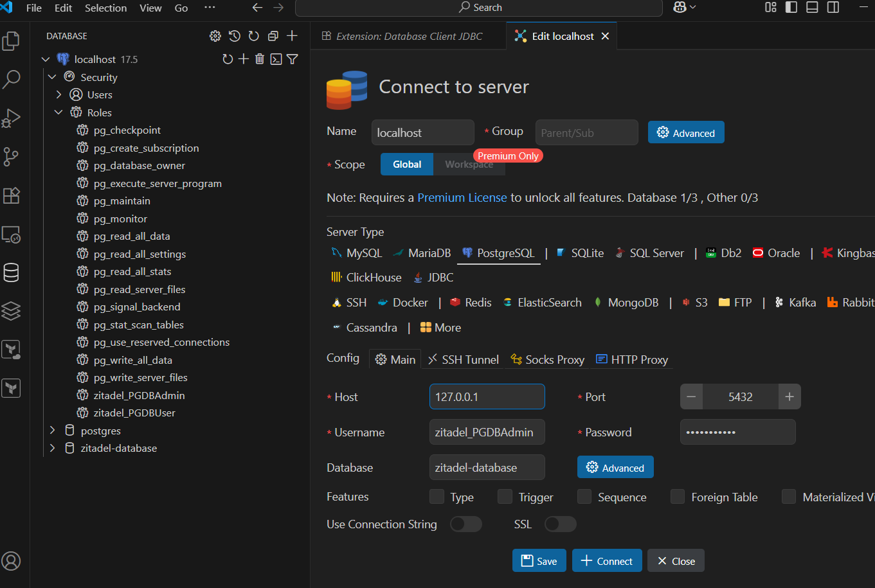Open query history in Database panel
Screen dimensions: 875x588
235,36
